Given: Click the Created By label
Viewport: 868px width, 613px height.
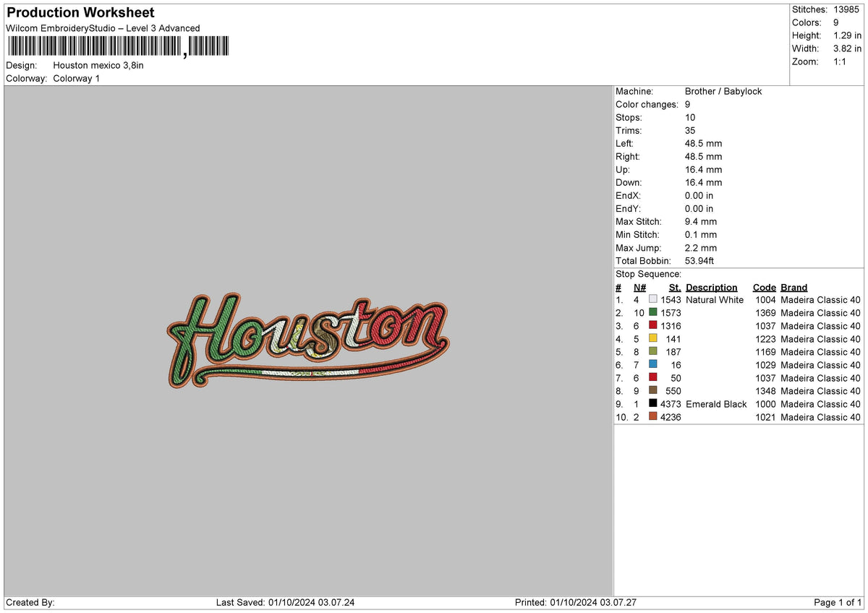Looking at the screenshot, I should [x=30, y=602].
